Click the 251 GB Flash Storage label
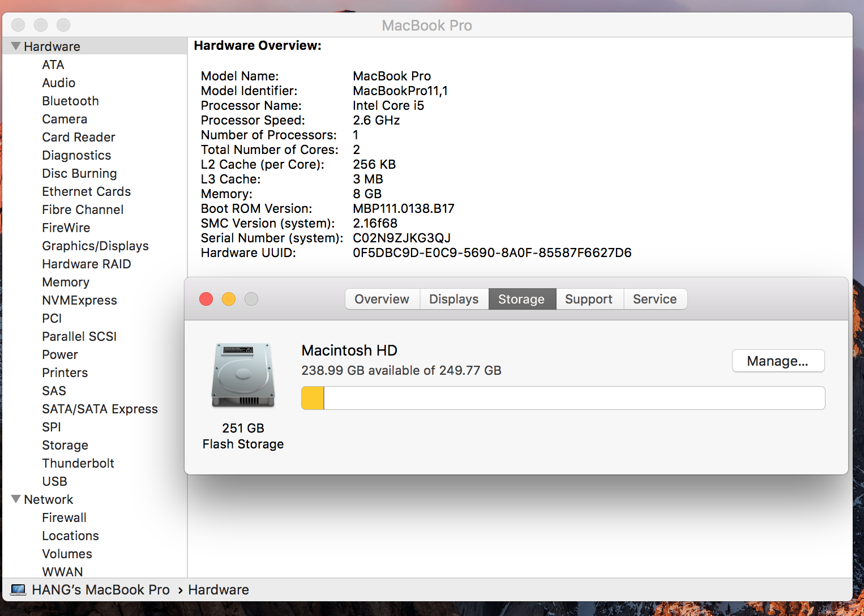The width and height of the screenshot is (864, 616). 243,436
